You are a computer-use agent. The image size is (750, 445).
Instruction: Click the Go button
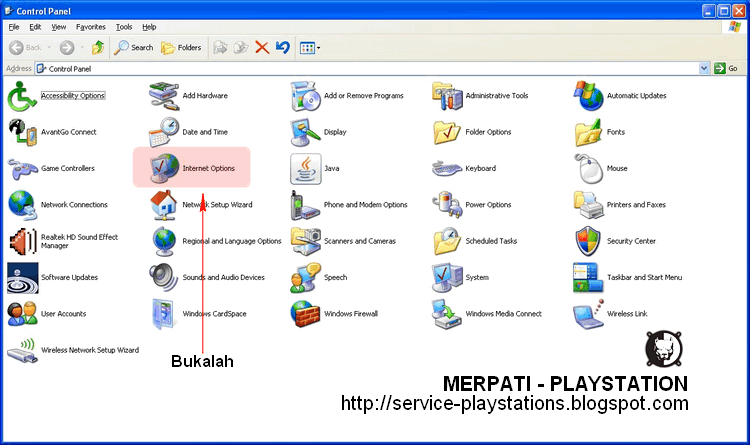pyautogui.click(x=726, y=68)
